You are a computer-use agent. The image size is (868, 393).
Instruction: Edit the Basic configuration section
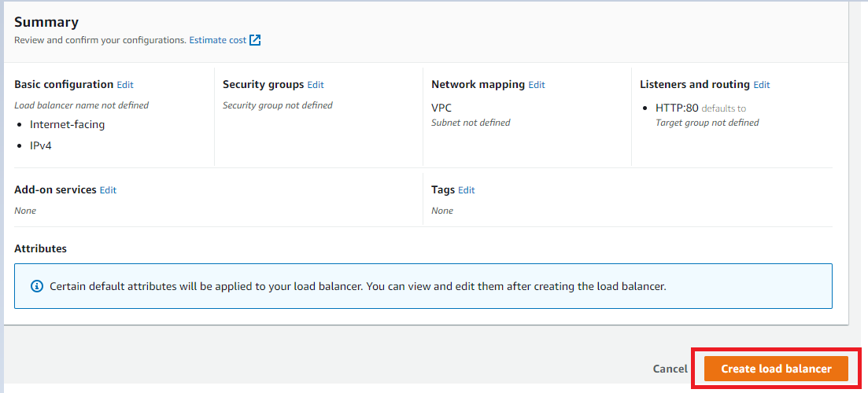125,85
